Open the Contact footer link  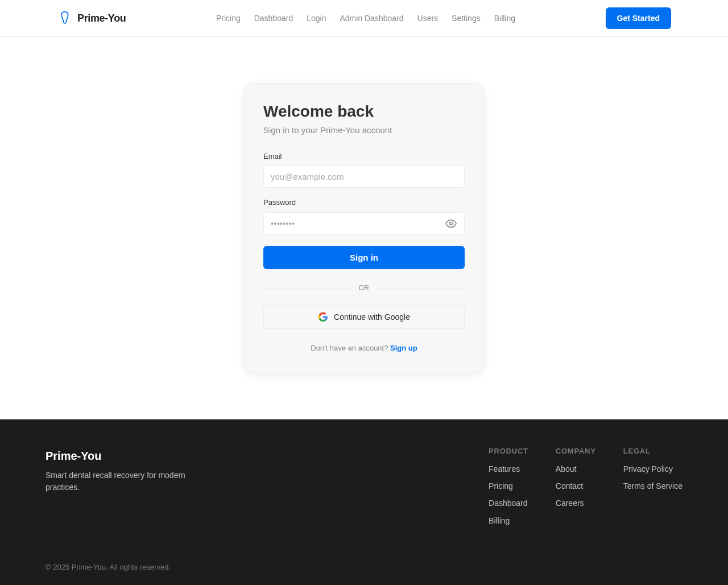pos(569,486)
